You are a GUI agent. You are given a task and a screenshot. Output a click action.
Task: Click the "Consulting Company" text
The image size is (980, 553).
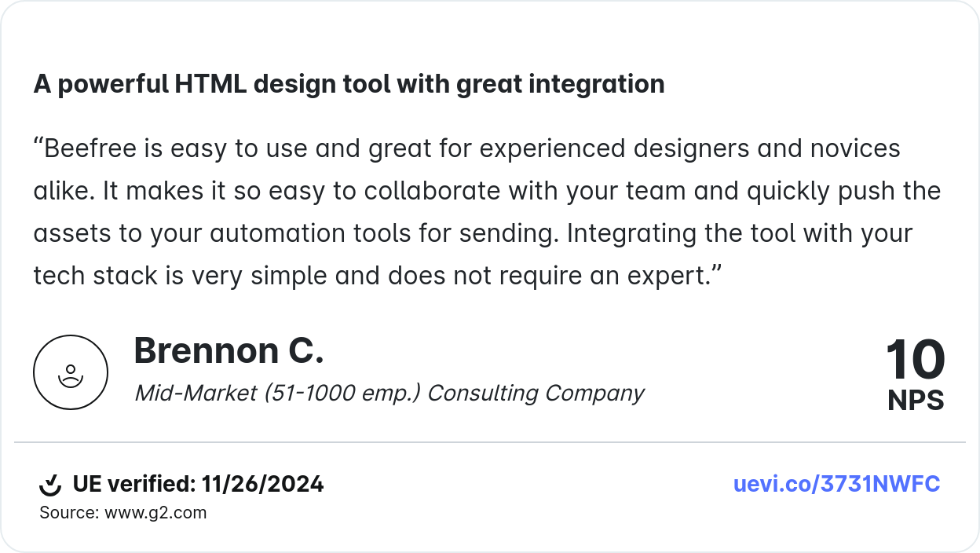click(x=536, y=393)
